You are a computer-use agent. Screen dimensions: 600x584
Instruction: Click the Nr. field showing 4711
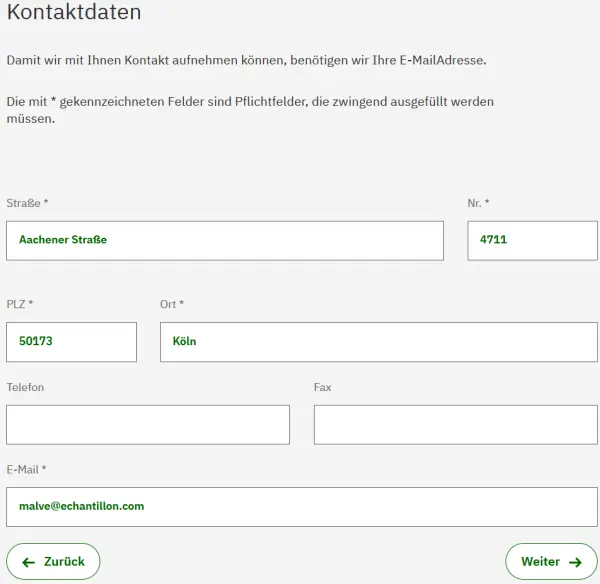click(x=532, y=240)
